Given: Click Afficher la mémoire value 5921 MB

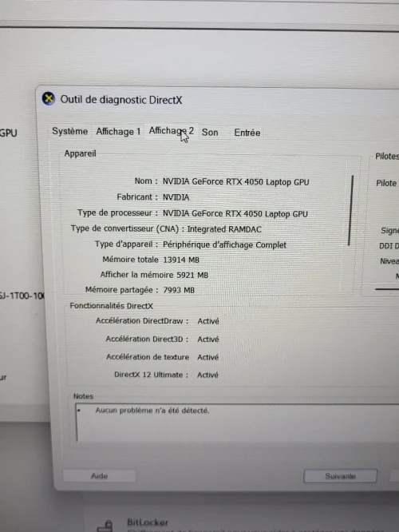Looking at the screenshot, I should [x=192, y=275].
